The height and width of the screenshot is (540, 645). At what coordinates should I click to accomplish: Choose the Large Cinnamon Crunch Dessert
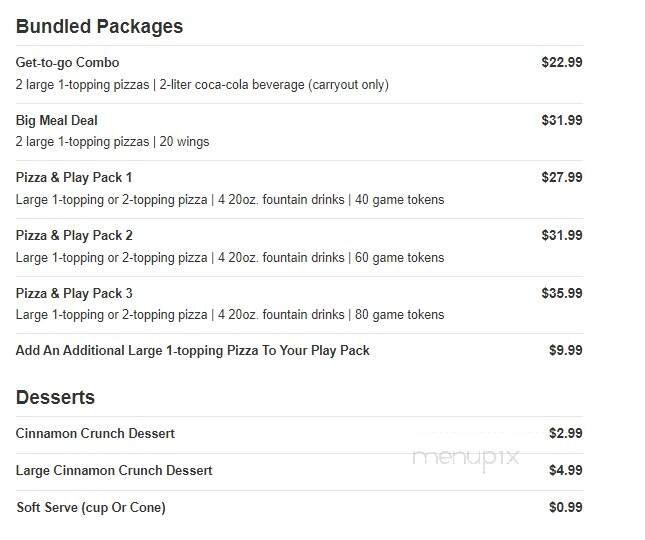point(114,470)
